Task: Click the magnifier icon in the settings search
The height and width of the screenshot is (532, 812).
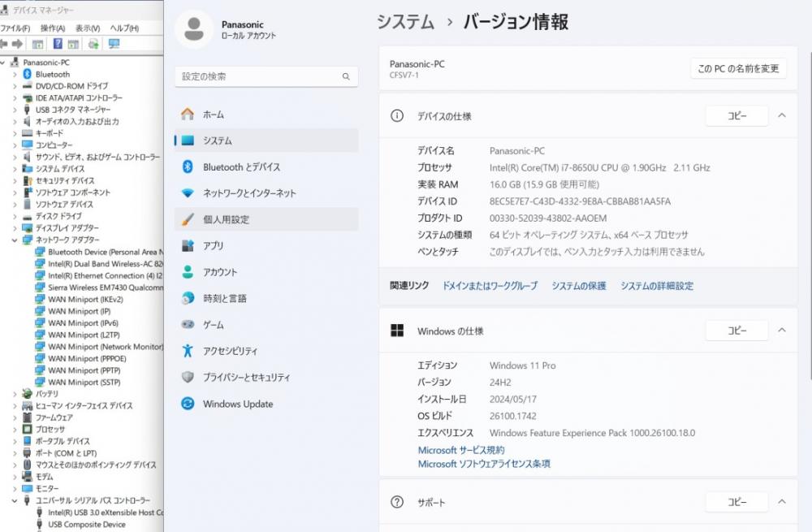Action: click(x=346, y=76)
